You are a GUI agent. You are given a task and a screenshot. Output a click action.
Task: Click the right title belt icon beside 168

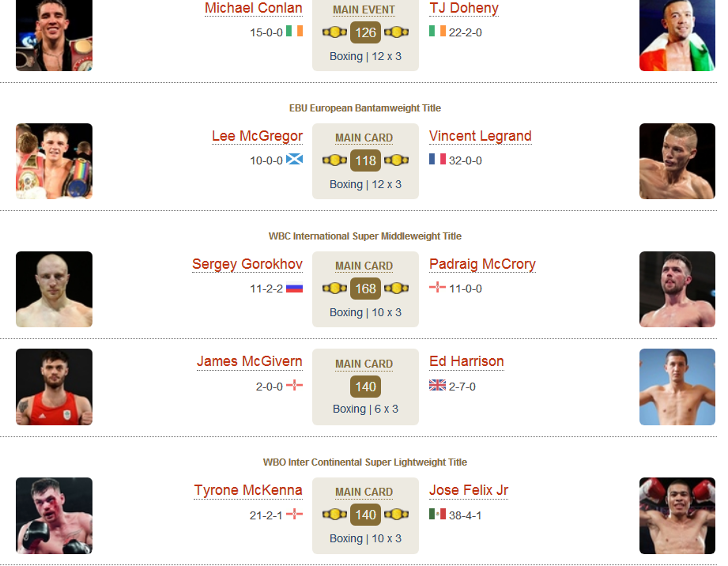(397, 289)
